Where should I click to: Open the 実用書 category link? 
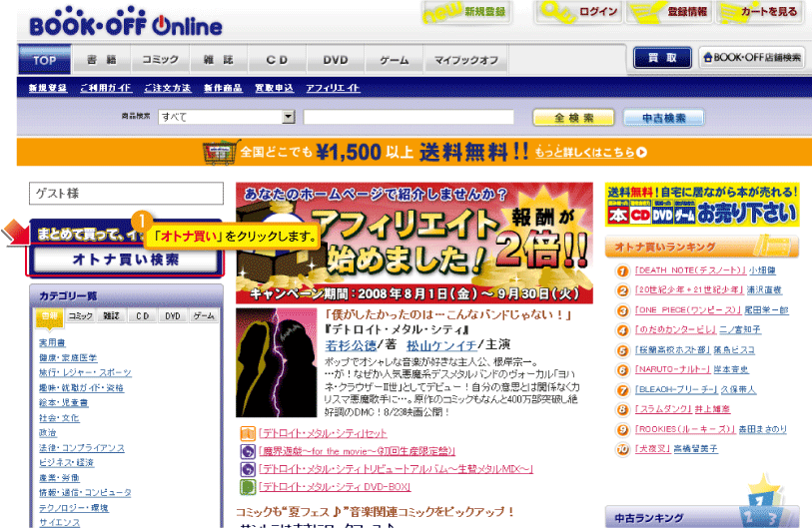pos(52,342)
